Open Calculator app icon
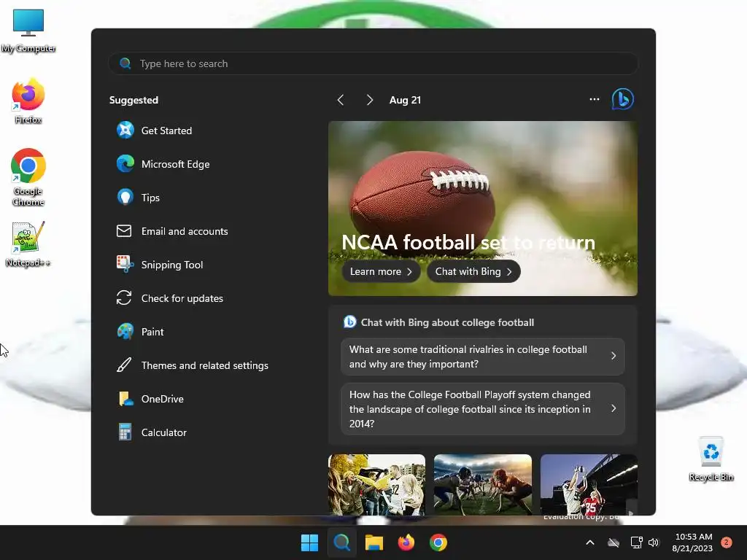 (x=125, y=432)
